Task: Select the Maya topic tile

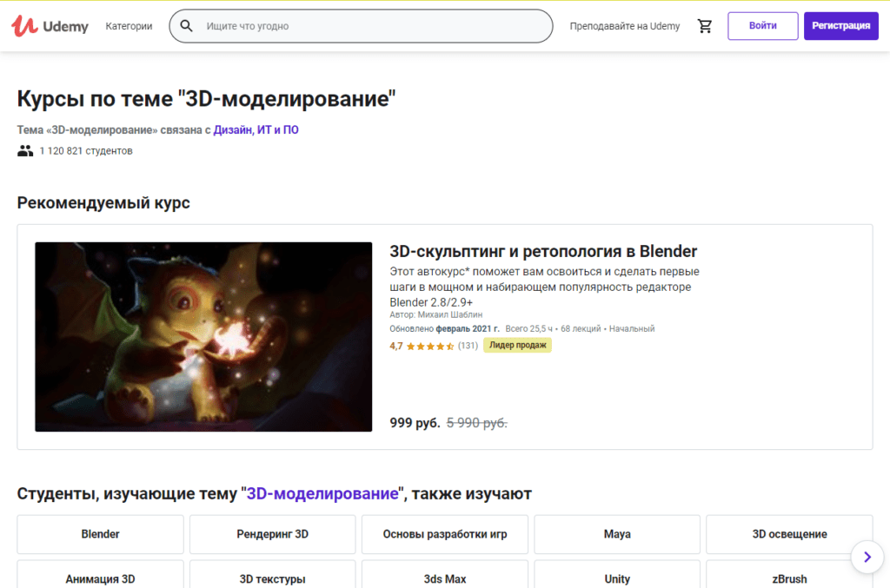Action: click(617, 534)
